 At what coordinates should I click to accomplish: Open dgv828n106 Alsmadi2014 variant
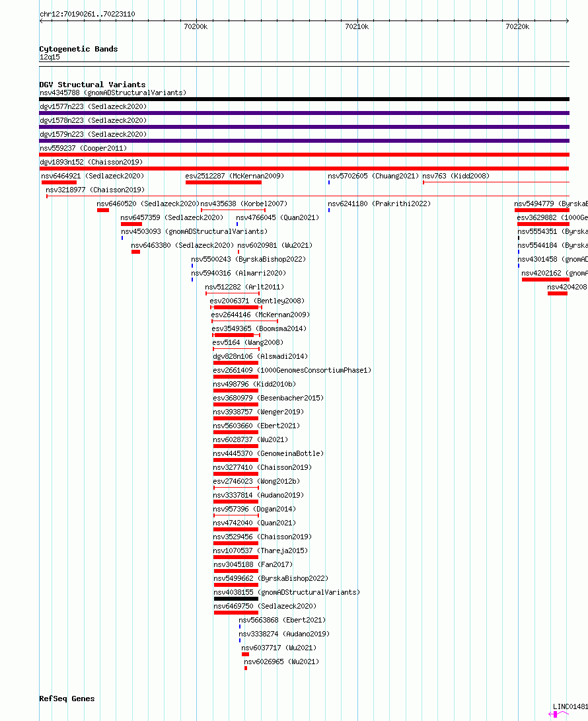(x=261, y=356)
